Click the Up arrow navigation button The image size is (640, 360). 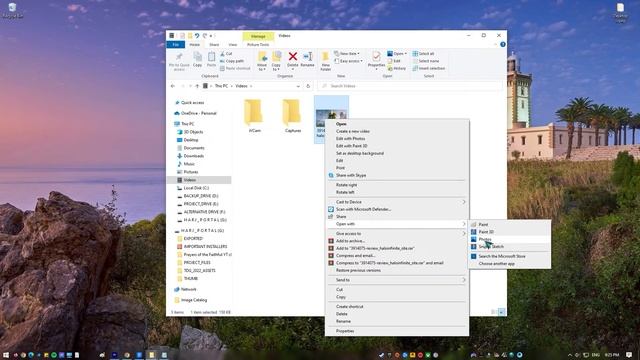[197, 86]
